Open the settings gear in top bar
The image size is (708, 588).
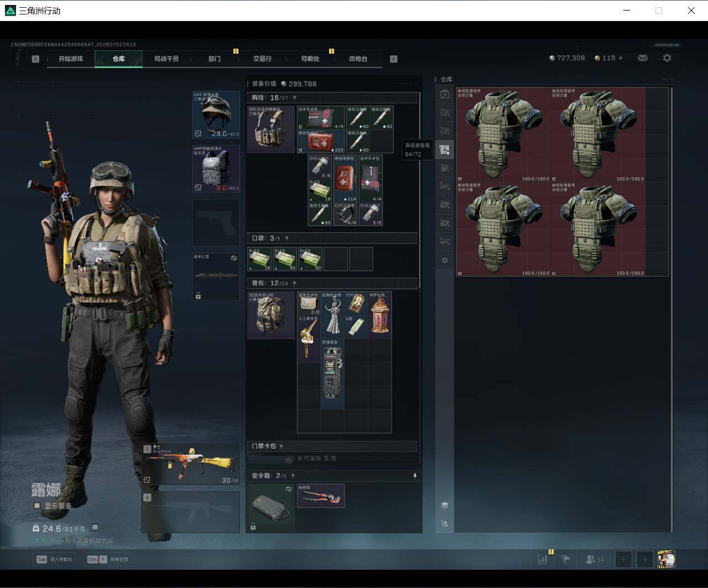tap(667, 58)
